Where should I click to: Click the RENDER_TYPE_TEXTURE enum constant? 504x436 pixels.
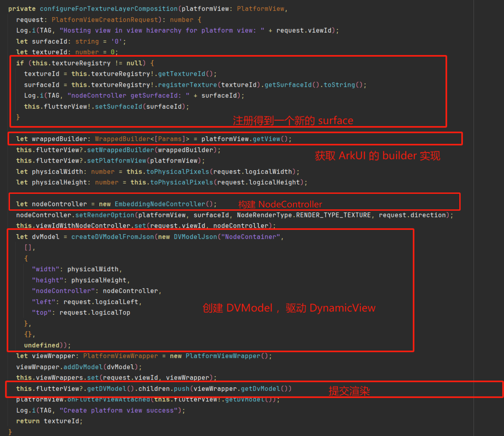(333, 215)
